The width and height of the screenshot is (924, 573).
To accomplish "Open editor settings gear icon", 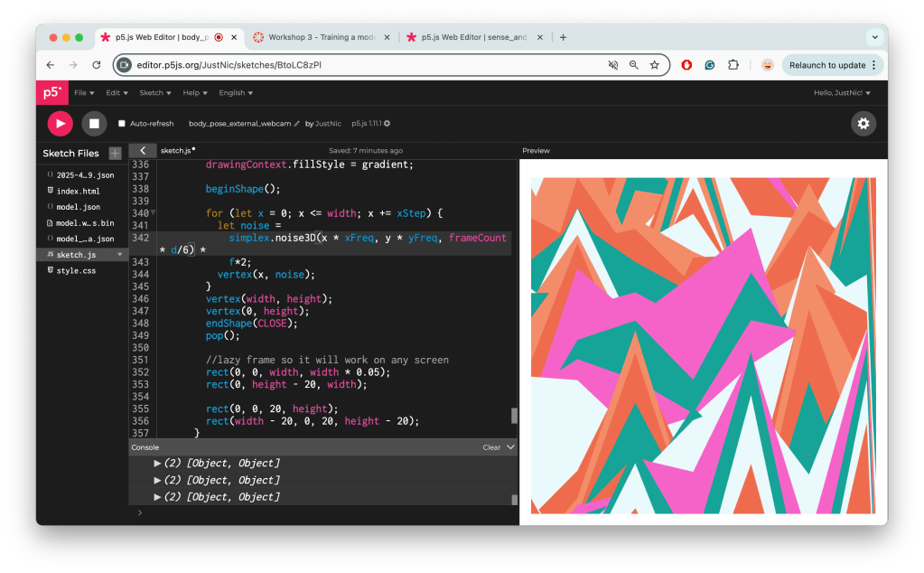I will pyautogui.click(x=863, y=124).
